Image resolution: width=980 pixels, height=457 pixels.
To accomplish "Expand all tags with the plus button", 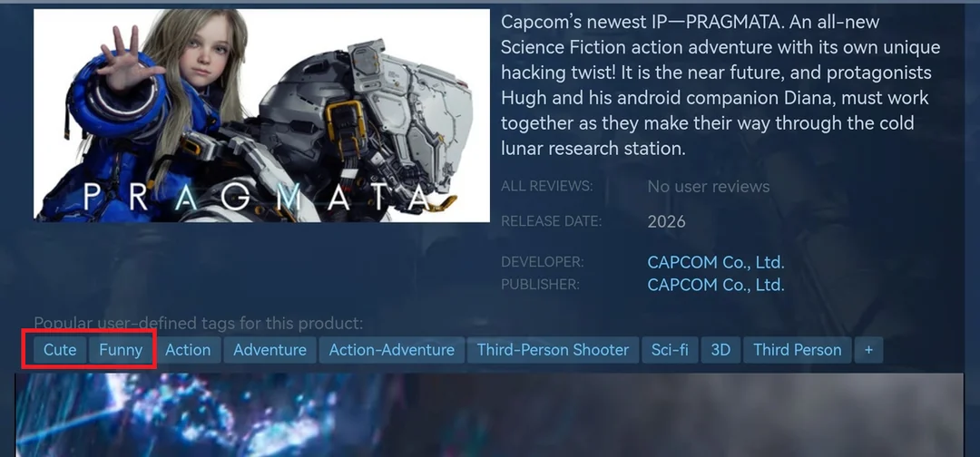I will tap(868, 350).
